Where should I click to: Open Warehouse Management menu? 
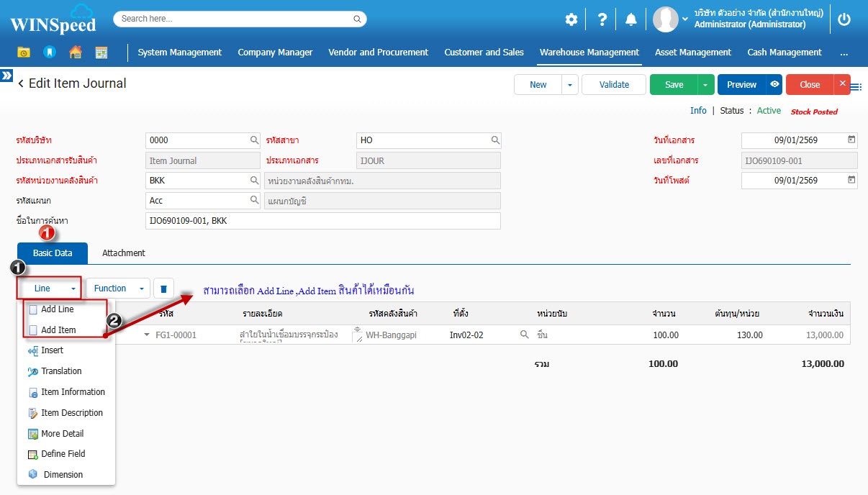click(589, 53)
